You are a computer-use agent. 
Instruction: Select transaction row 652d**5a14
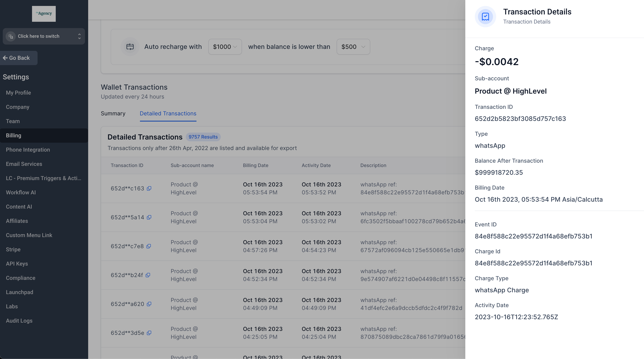click(x=283, y=217)
